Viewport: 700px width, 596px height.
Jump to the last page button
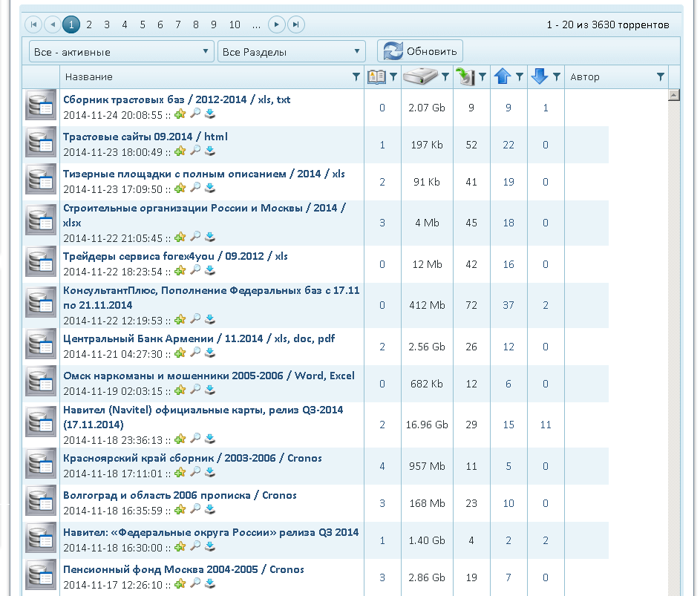(296, 24)
